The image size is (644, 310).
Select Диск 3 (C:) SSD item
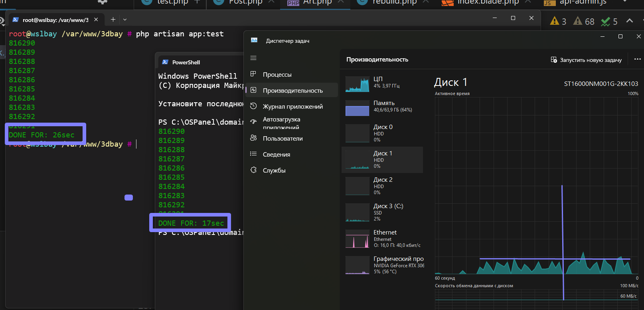coord(382,212)
